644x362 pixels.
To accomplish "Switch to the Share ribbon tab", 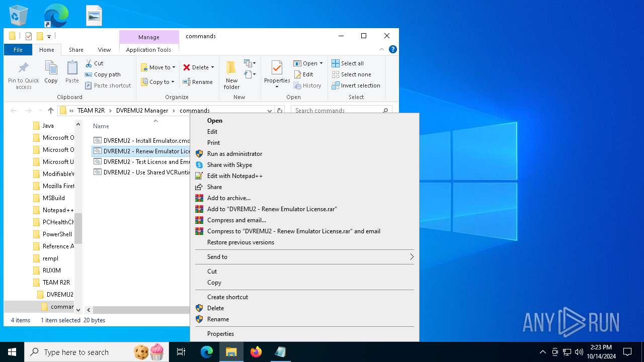I will 76,50.
